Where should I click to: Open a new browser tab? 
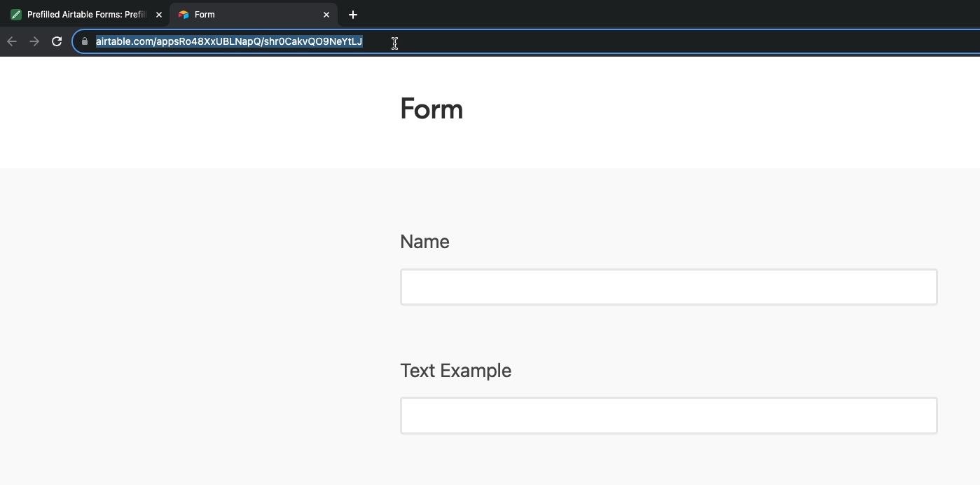[x=353, y=15]
